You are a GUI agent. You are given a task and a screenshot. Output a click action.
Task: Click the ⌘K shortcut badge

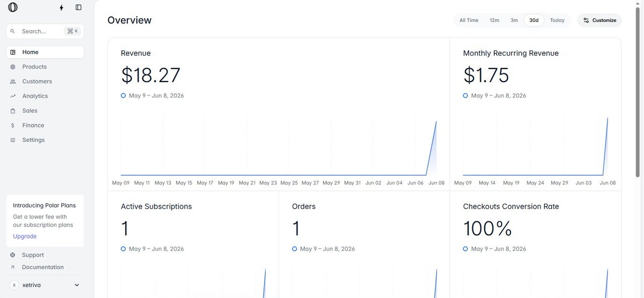[72, 32]
